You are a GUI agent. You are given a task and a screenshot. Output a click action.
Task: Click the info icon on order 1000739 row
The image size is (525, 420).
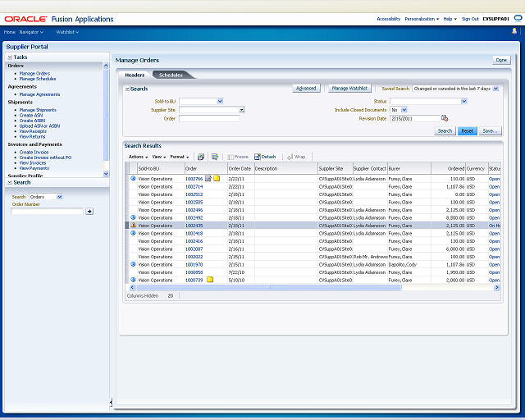coord(133,280)
